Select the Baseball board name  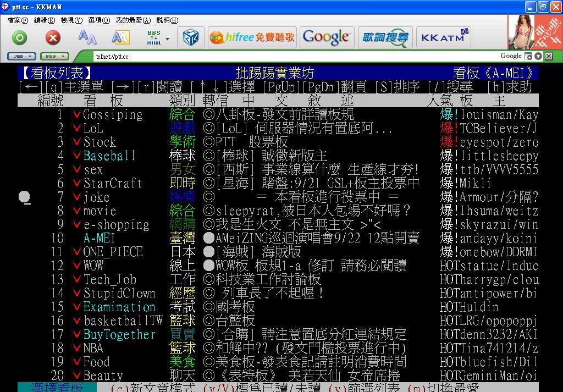point(109,156)
